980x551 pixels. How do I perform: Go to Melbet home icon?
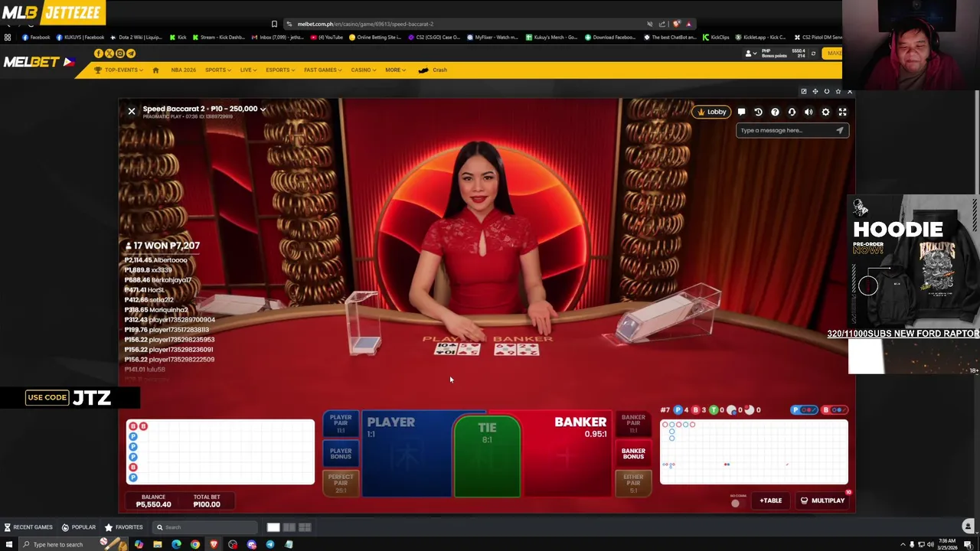tap(155, 70)
